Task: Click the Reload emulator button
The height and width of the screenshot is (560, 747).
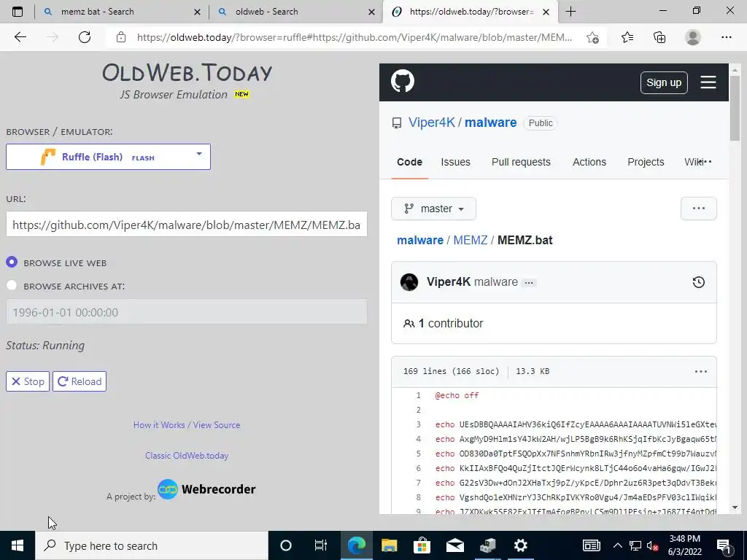Action: tap(80, 381)
